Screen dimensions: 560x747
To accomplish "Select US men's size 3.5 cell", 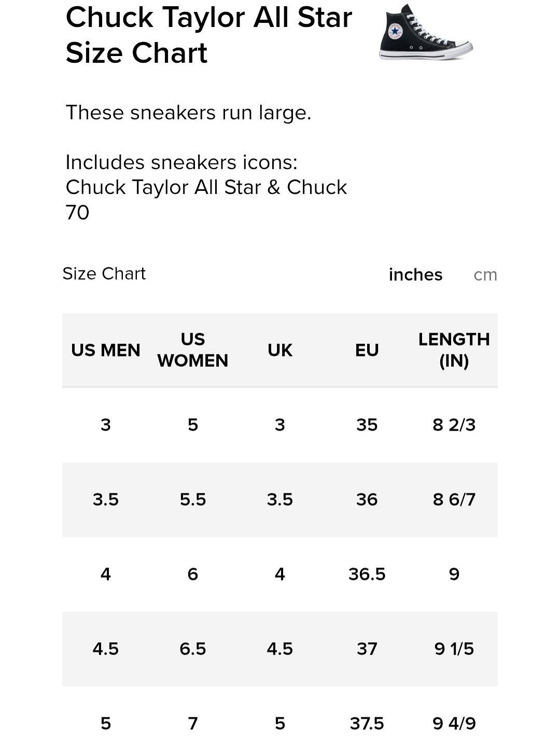I will click(x=106, y=500).
